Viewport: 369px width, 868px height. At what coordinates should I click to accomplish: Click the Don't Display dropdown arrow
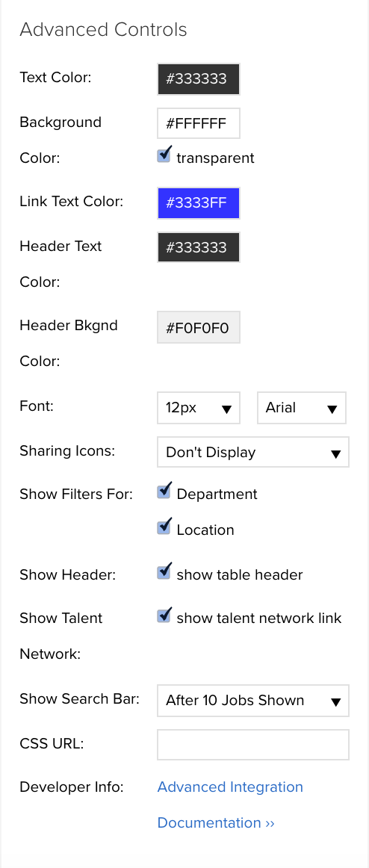tap(335, 454)
